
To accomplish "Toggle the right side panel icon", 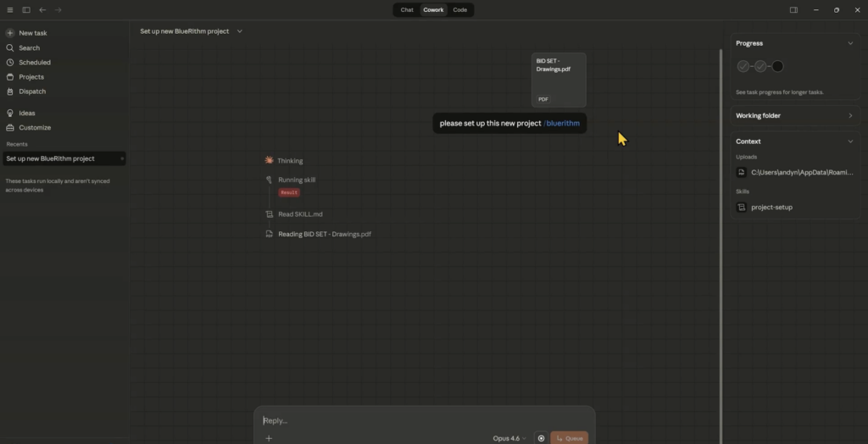I will tap(793, 10).
